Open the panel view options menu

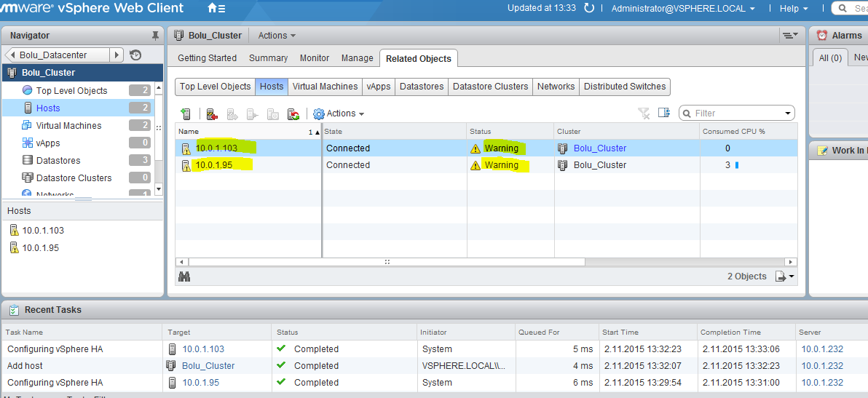pyautogui.click(x=790, y=36)
